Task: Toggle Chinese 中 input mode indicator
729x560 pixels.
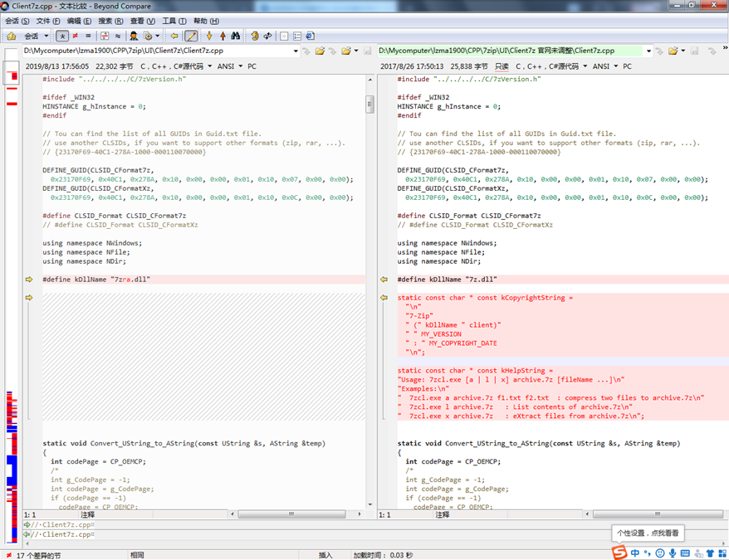Action: point(635,553)
